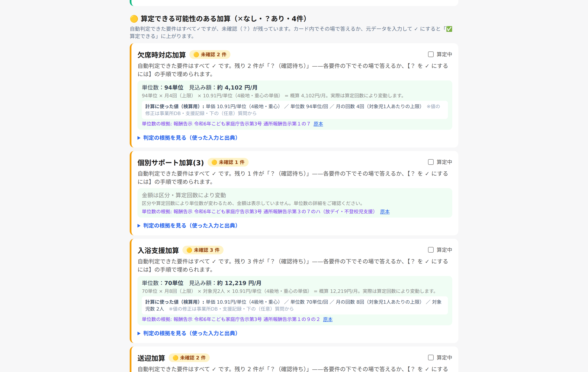This screenshot has height=372, width=588.
Task: Check 算定中 for 入浴支援加算
Action: pyautogui.click(x=431, y=250)
